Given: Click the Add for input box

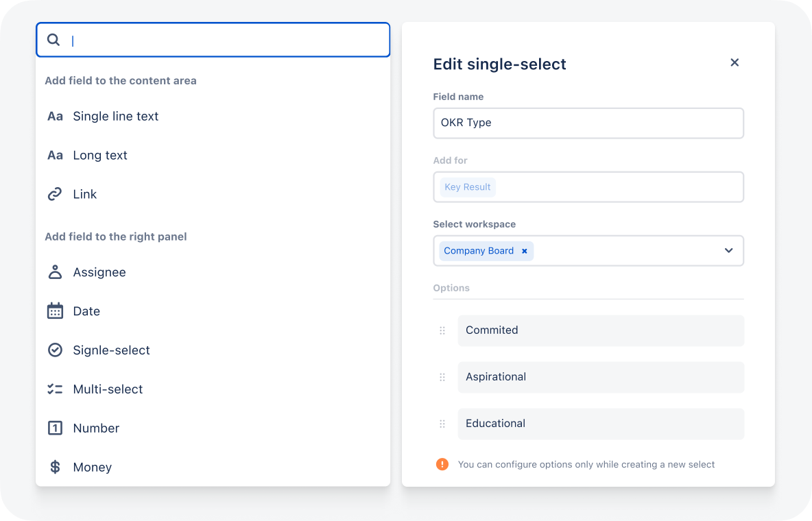Looking at the screenshot, I should point(588,187).
